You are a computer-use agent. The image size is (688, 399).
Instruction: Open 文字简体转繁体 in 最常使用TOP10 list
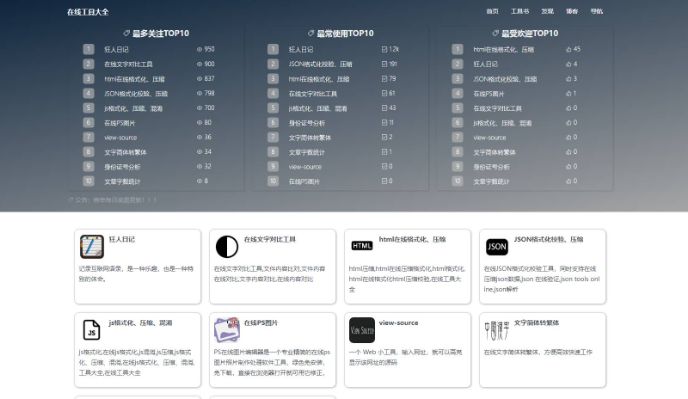coord(310,137)
